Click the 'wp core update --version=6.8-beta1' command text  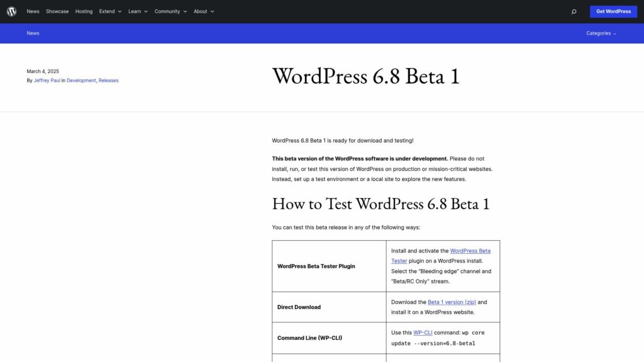pyautogui.click(x=438, y=337)
